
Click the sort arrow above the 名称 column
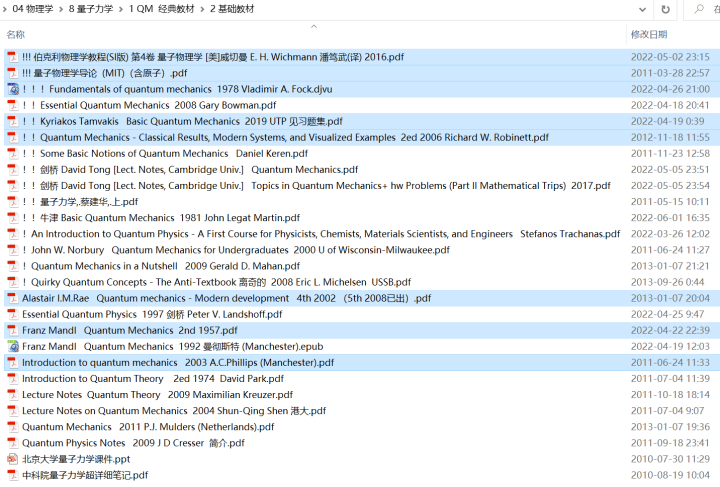[x=314, y=26]
